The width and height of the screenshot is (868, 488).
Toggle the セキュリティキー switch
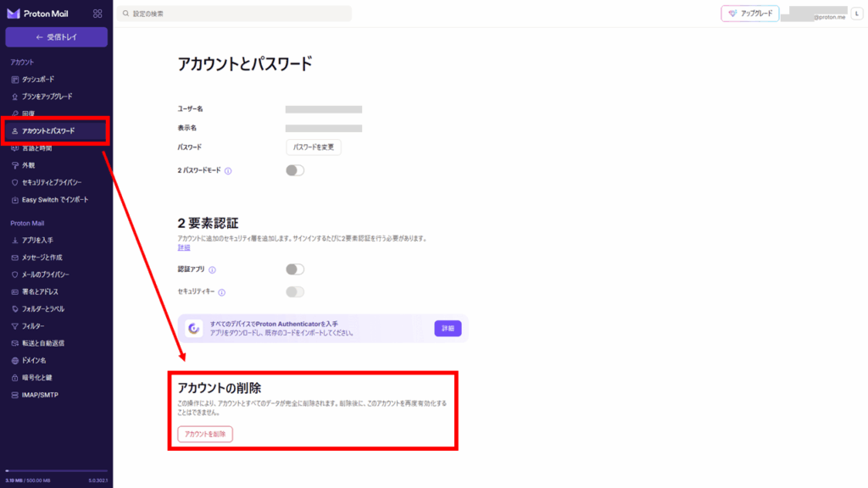(x=294, y=292)
